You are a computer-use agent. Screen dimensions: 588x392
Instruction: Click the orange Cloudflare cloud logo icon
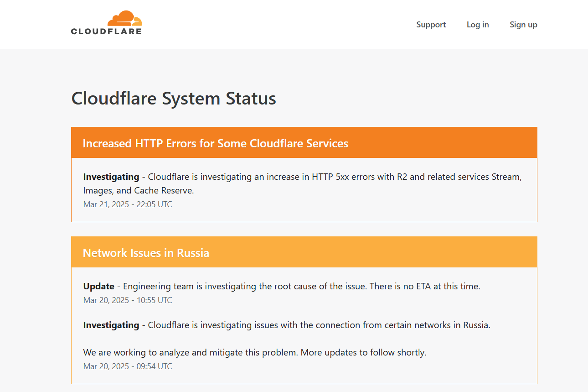pos(124,18)
